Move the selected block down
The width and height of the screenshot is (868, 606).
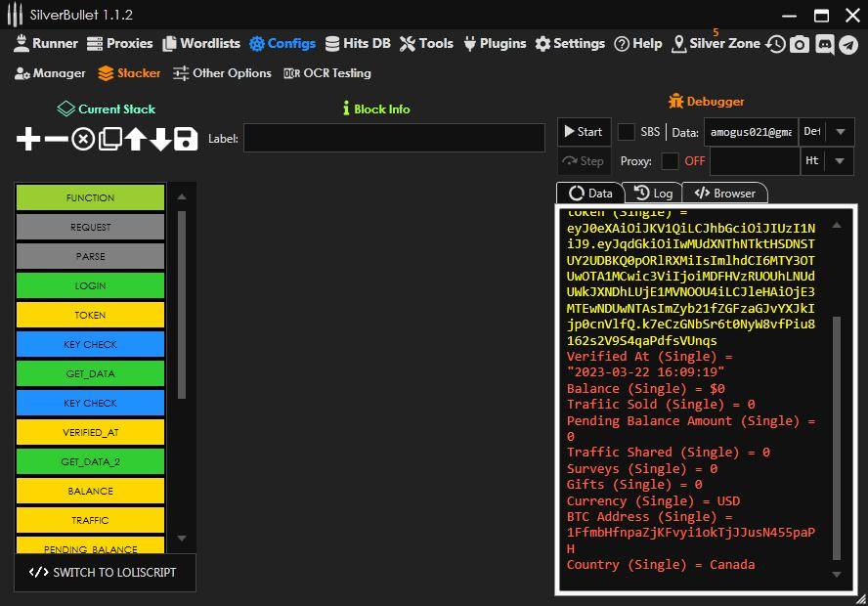click(160, 139)
